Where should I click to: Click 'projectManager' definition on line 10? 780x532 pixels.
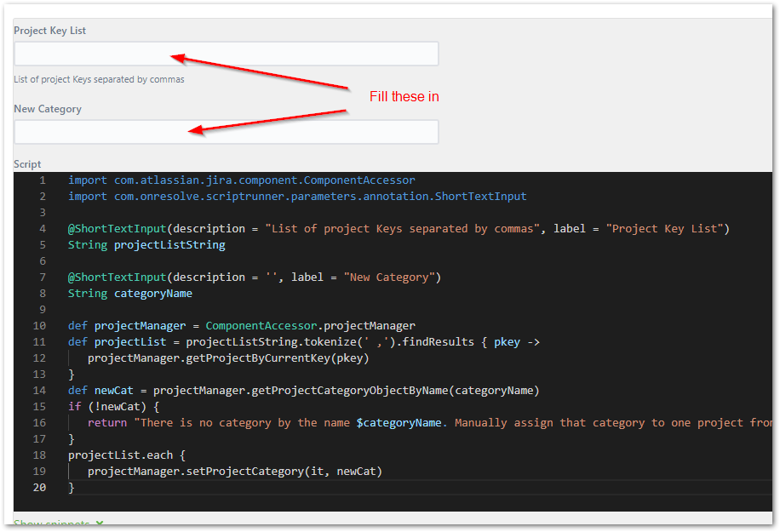pyautogui.click(x=140, y=326)
